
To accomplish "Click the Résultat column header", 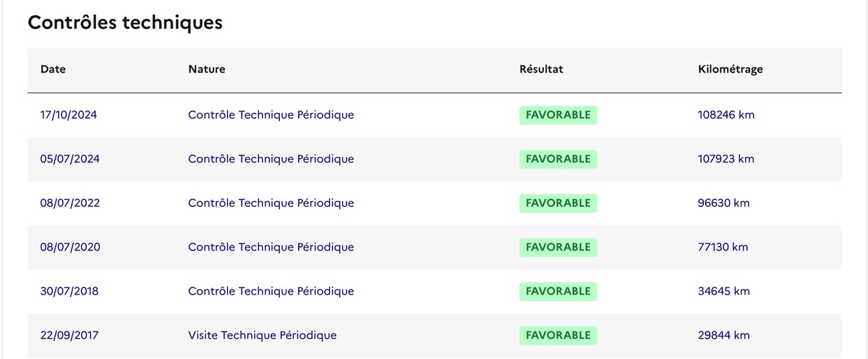I will 541,69.
